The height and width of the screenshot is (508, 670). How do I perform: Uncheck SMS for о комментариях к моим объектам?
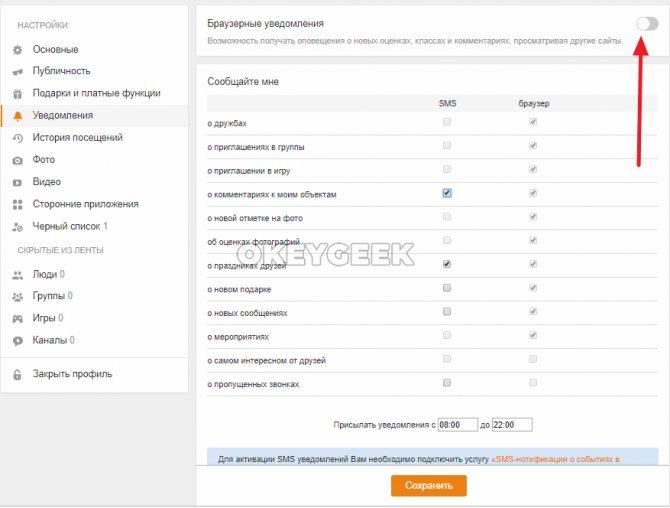[x=447, y=193]
